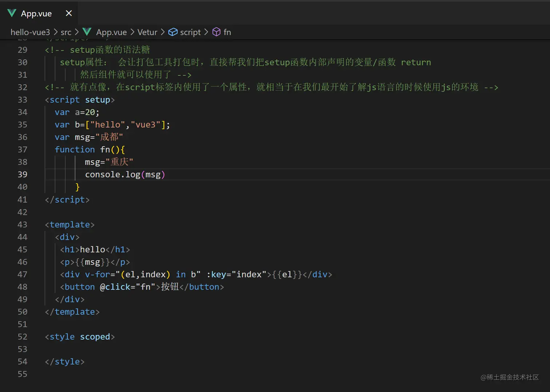The image size is (550, 392).
Task: Select the App.vue tab
Action: [x=36, y=13]
